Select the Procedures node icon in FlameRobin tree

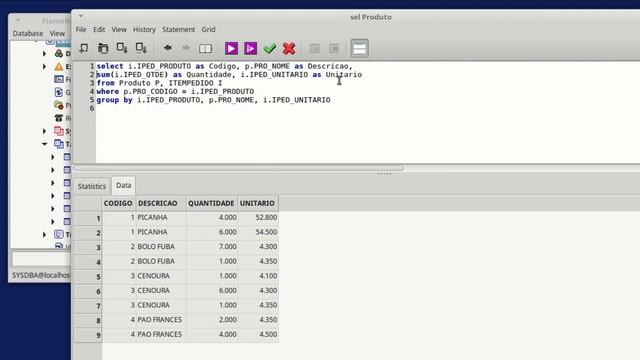[59, 105]
